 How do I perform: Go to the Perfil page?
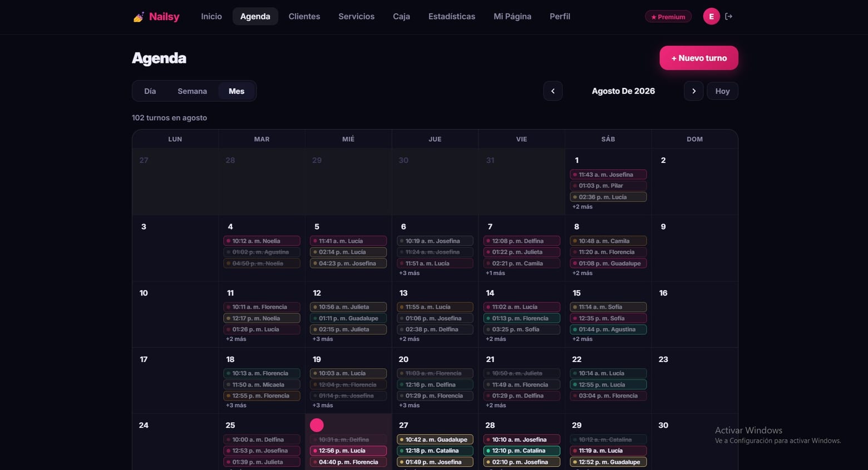(x=560, y=17)
